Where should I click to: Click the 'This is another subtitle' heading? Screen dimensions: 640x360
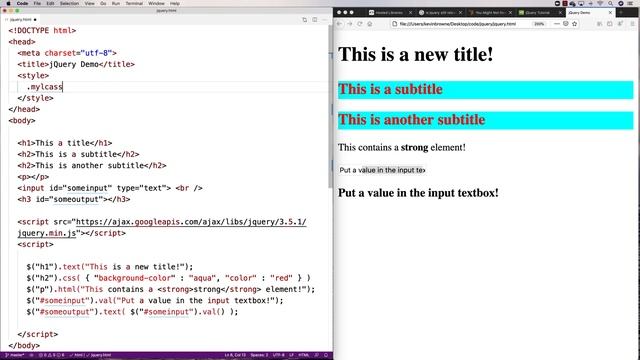(x=486, y=120)
